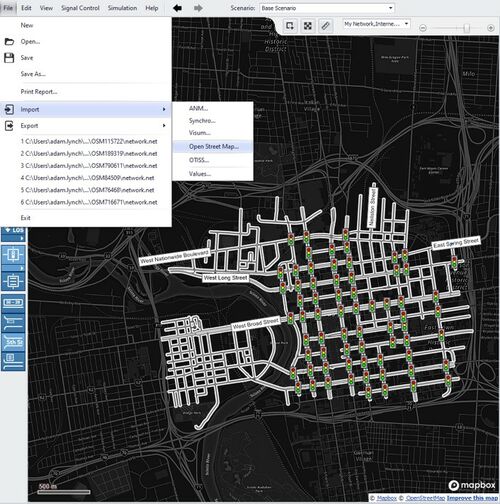This screenshot has height=504, width=500.
Task: Click the West Broad Street label
Action: click(x=255, y=323)
